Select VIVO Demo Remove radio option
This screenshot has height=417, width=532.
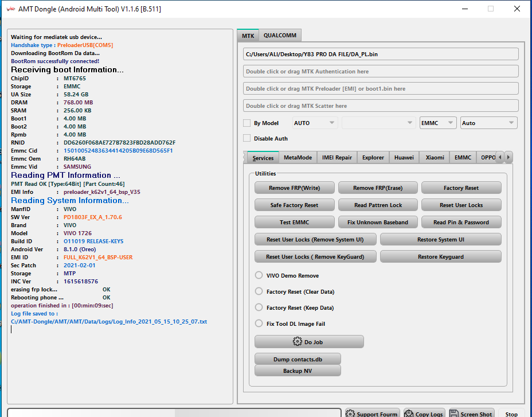pos(259,275)
